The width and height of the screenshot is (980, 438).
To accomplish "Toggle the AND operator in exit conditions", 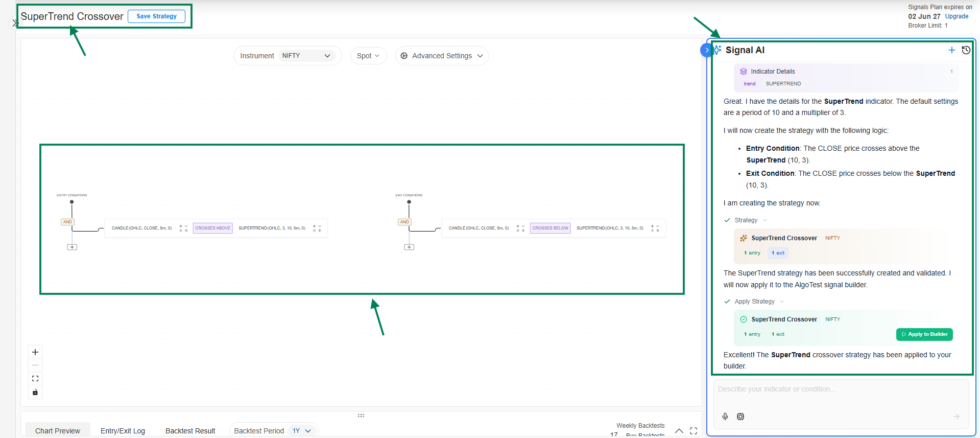I will [x=404, y=222].
